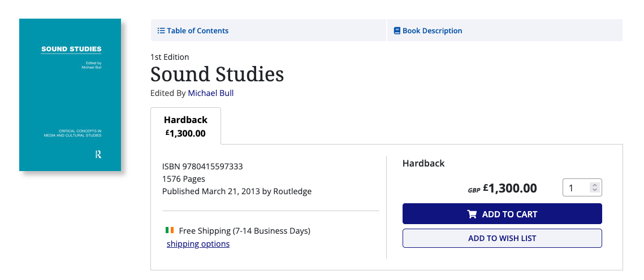Click the Routledge logo on the book cover

(98, 154)
